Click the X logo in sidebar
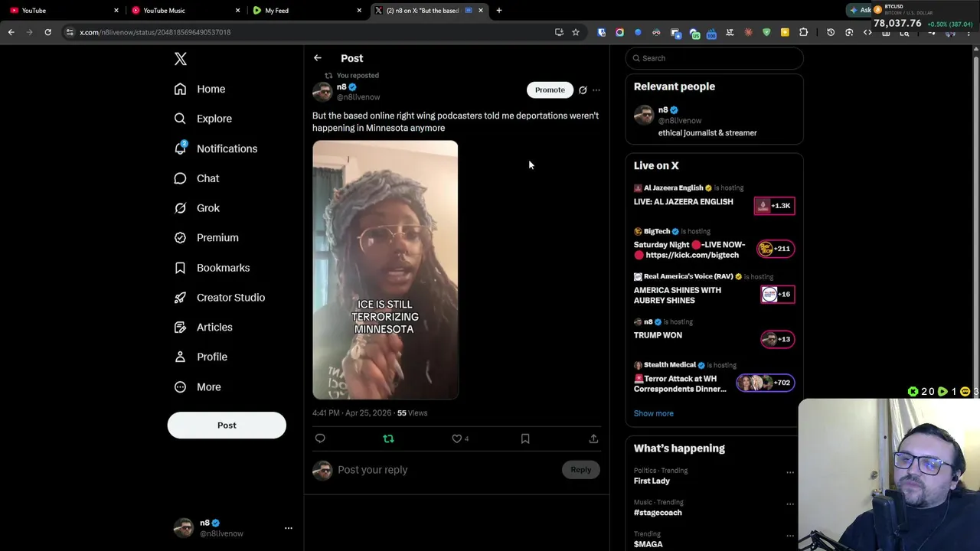980x551 pixels. tap(181, 59)
